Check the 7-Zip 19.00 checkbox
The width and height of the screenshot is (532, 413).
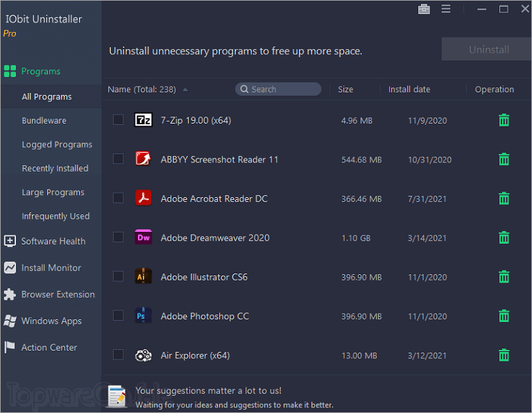[118, 120]
